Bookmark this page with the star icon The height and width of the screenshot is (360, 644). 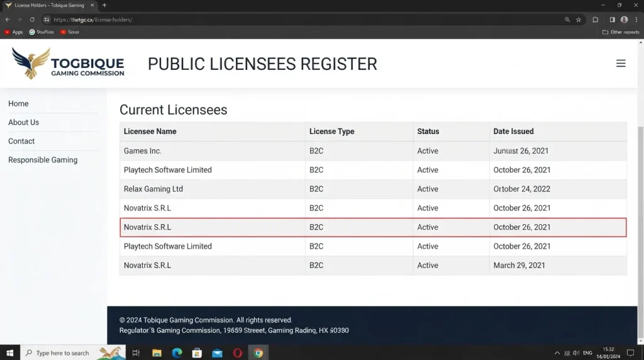click(x=579, y=20)
